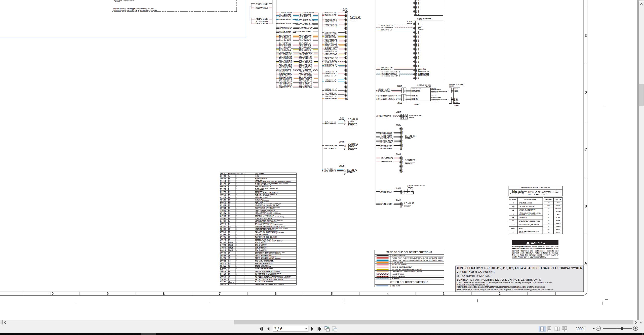Click grid row letter D
This screenshot has width=644, height=335.
[586, 92]
